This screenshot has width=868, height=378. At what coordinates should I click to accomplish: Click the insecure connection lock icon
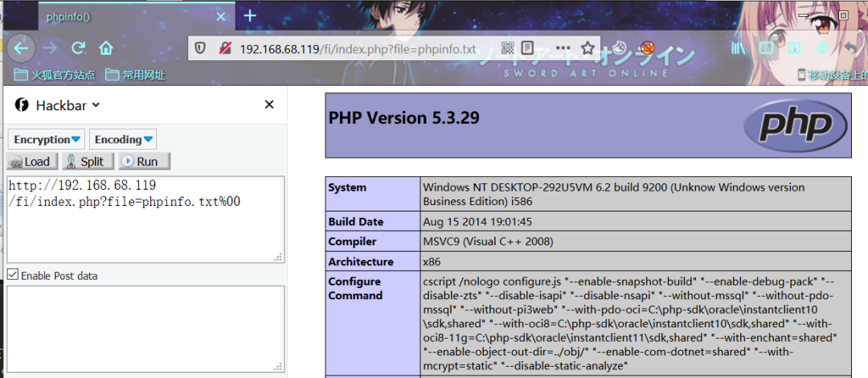225,48
